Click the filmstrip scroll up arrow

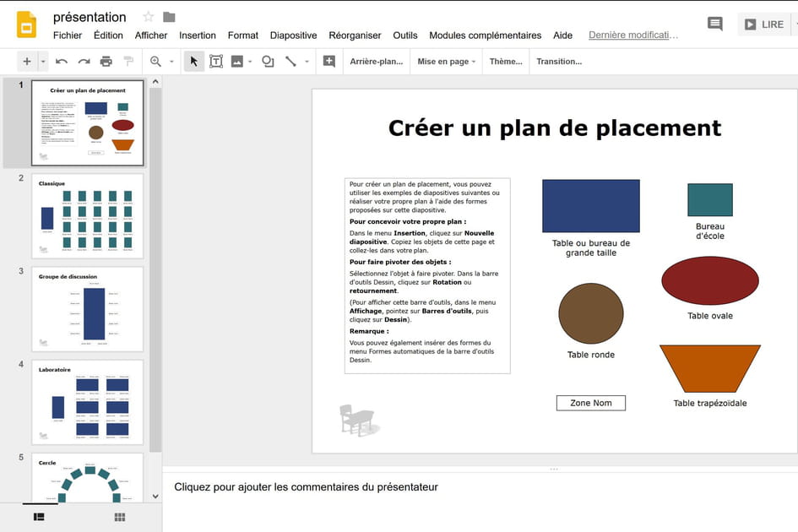click(155, 81)
